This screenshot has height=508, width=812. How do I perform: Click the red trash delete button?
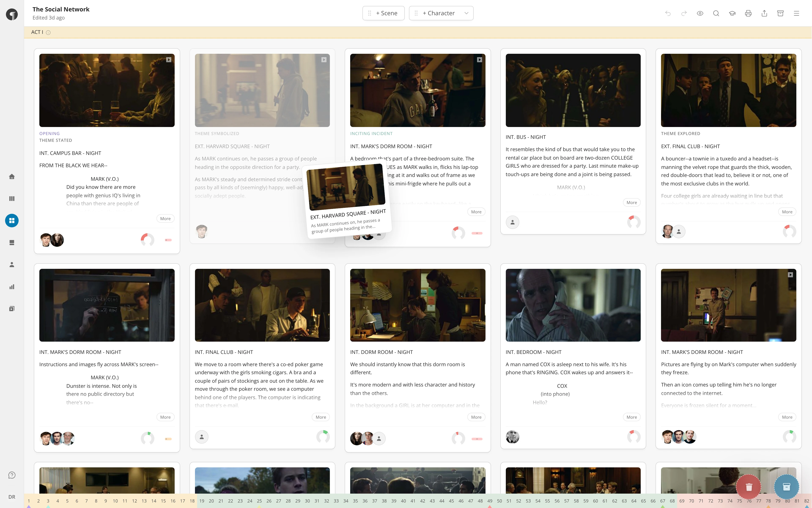(x=749, y=486)
